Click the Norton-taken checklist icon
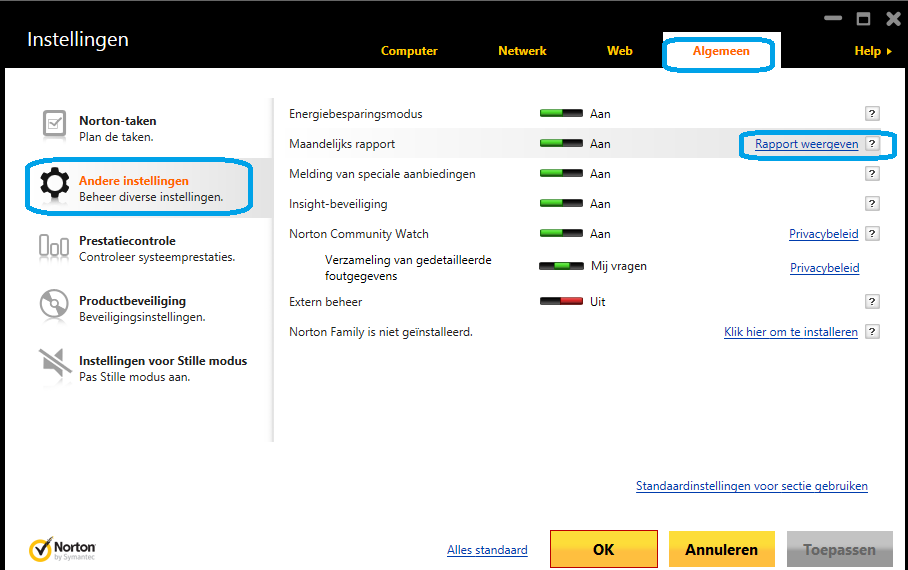This screenshot has height=570, width=908. (x=54, y=124)
